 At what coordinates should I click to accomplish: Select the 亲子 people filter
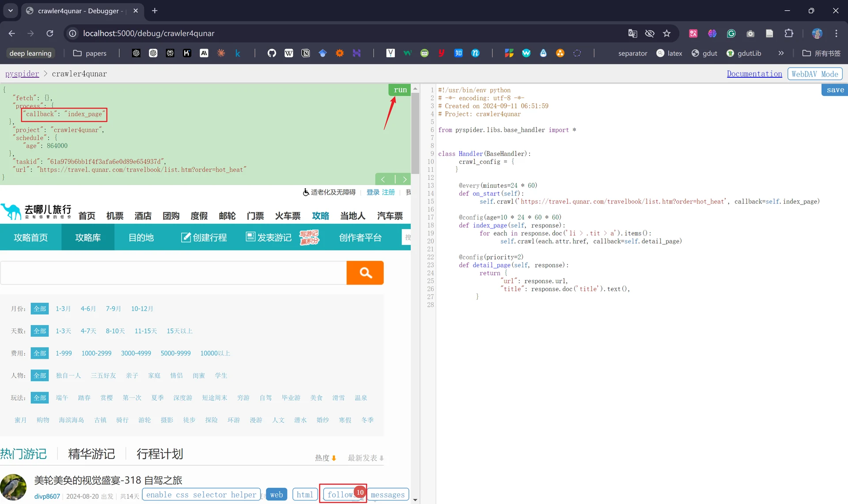132,375
